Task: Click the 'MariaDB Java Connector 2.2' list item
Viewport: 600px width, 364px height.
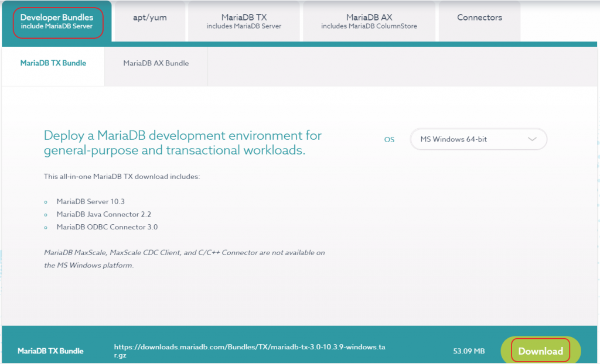Action: coord(104,214)
